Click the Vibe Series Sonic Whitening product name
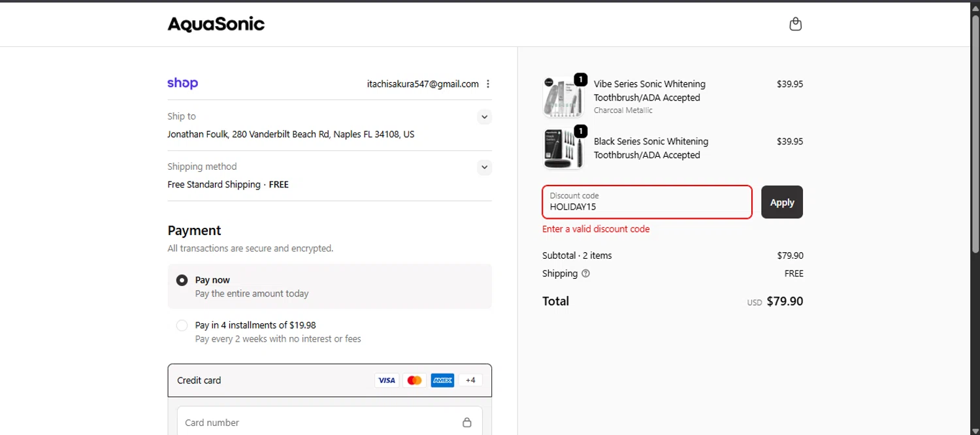This screenshot has width=980, height=435. click(x=649, y=91)
